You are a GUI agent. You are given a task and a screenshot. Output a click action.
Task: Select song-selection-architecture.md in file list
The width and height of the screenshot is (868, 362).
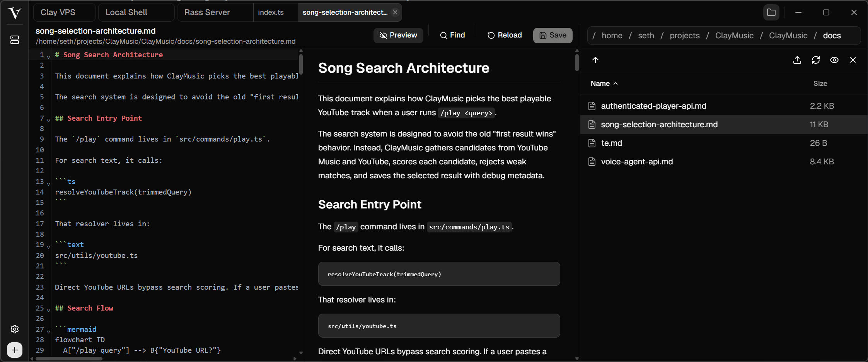click(x=724, y=125)
